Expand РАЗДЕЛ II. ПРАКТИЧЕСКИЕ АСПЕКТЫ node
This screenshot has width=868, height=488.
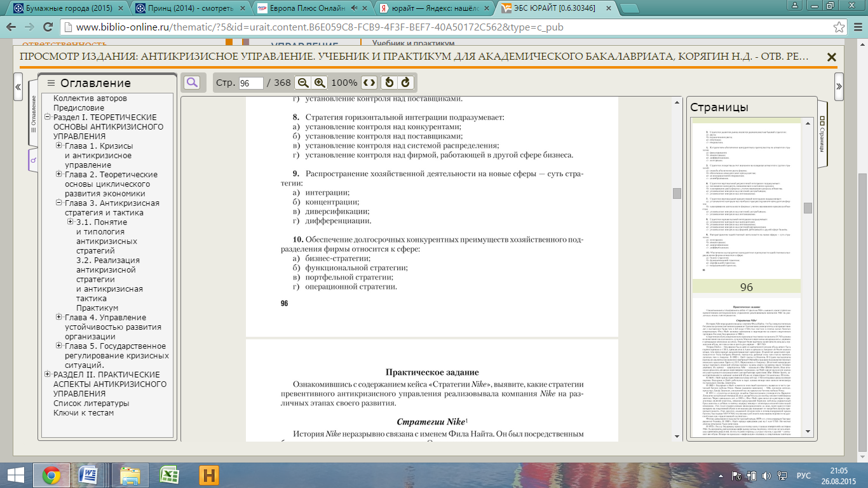(x=48, y=375)
